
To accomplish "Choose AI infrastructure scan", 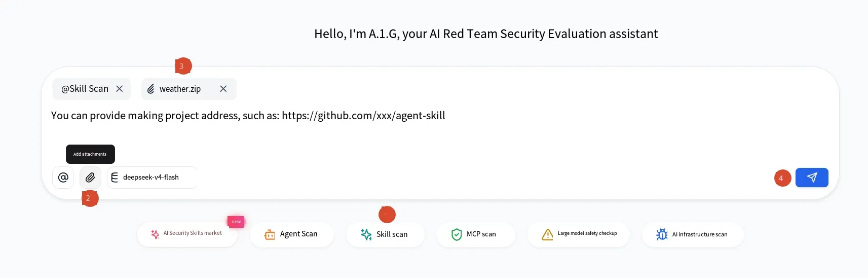I will [x=693, y=234].
